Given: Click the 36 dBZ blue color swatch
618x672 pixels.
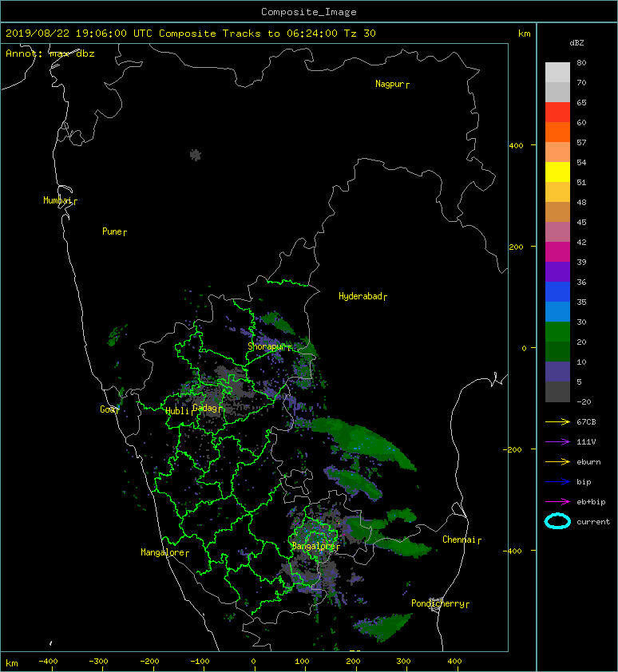Looking at the screenshot, I should pos(557,292).
